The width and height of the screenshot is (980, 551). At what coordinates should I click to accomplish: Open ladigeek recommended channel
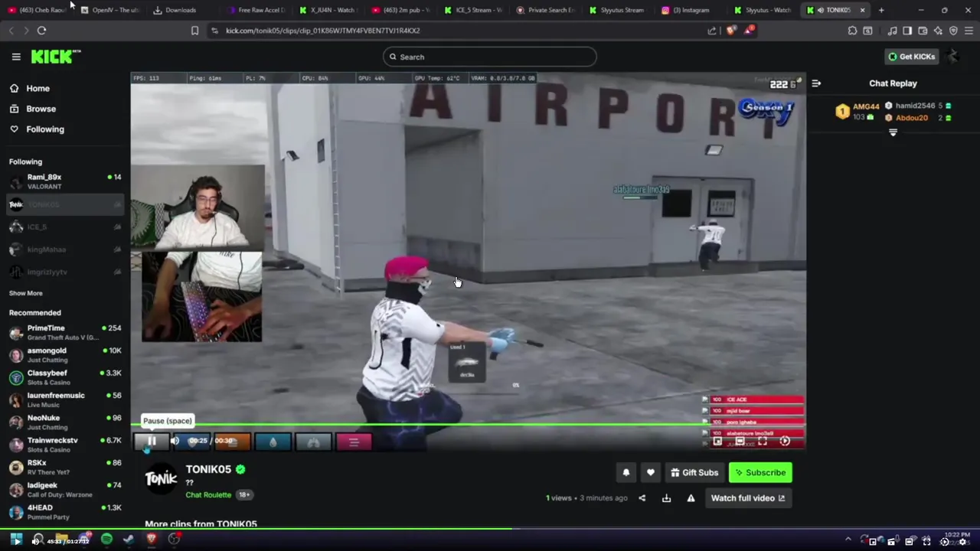[x=64, y=490]
